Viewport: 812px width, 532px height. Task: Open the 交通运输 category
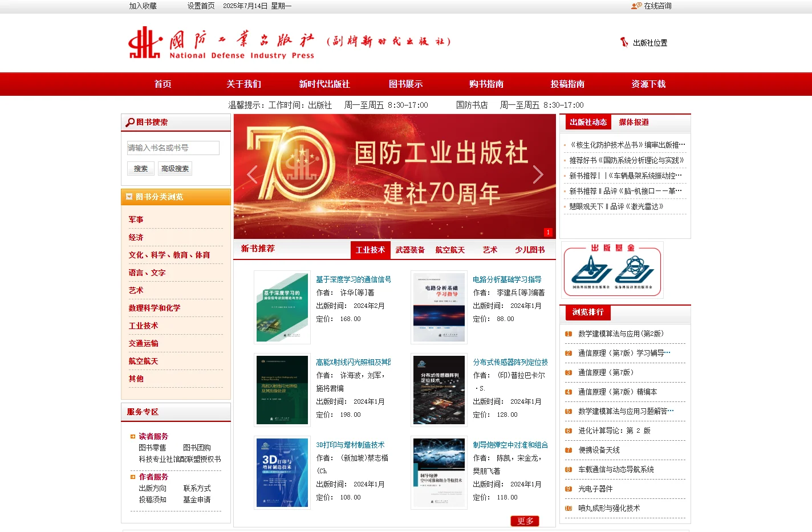pos(143,343)
